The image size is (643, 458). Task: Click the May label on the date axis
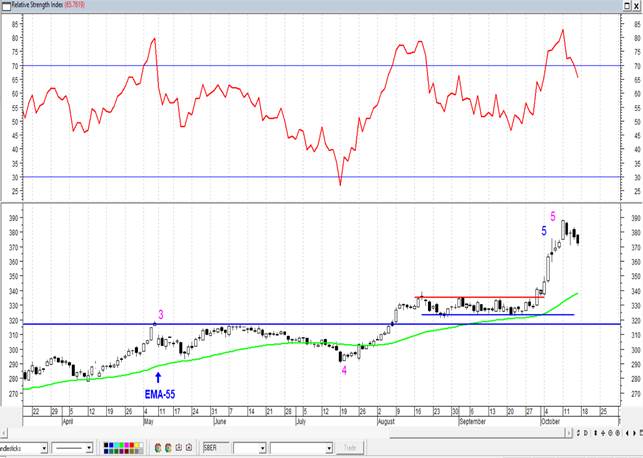tap(148, 422)
